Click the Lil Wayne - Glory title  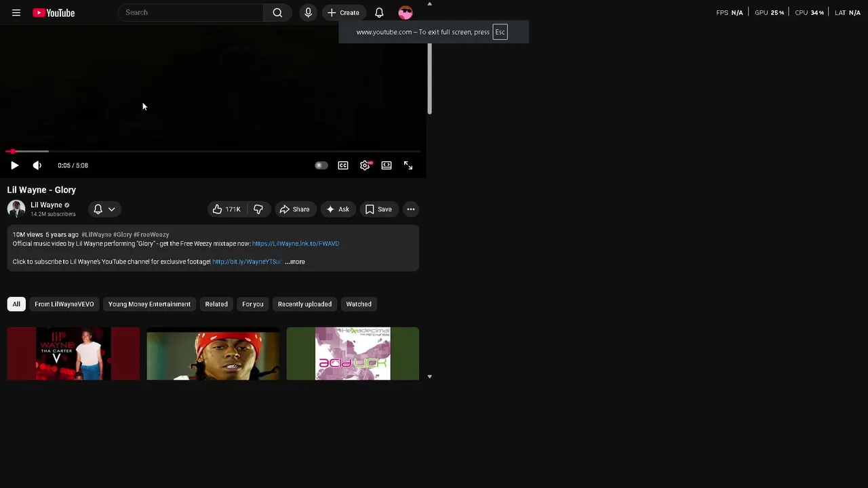(x=41, y=190)
